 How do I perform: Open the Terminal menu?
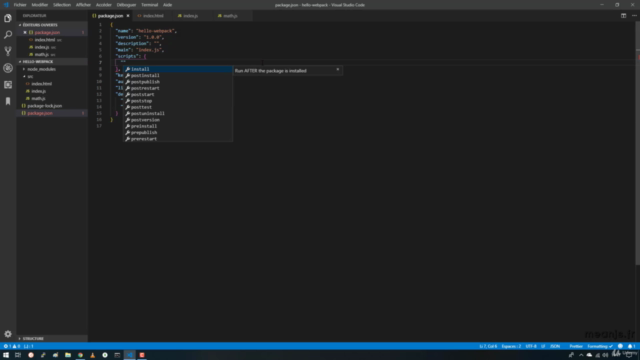[150, 5]
